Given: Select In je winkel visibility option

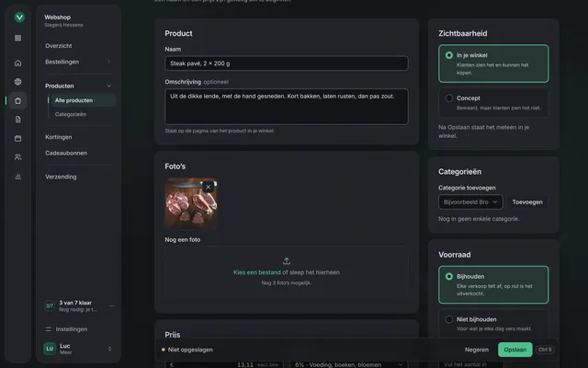Looking at the screenshot, I should (493, 63).
